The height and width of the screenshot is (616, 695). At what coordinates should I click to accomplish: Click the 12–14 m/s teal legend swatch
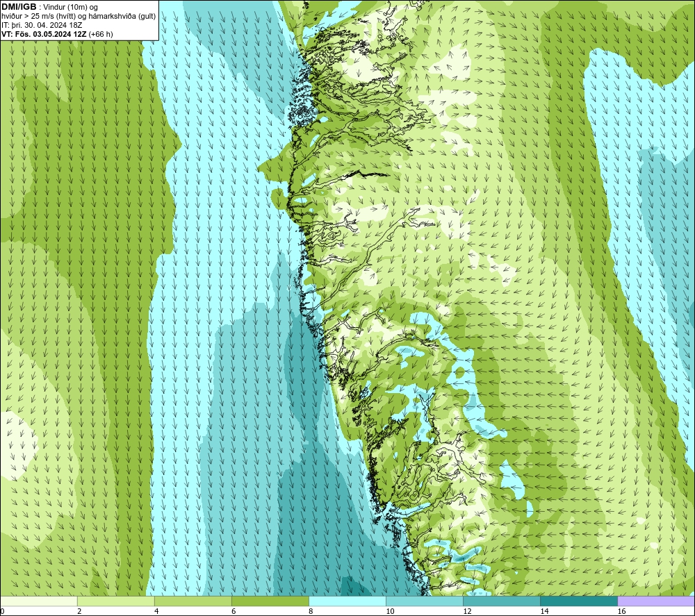point(501,601)
